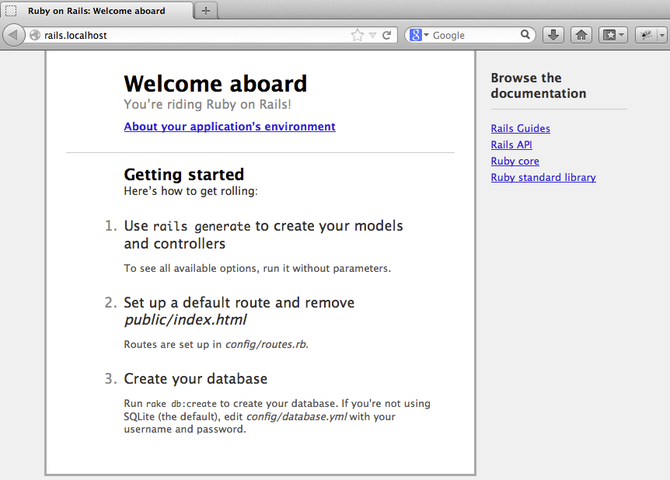
Task: Click "To see all available options" line
Action: pyautogui.click(x=257, y=268)
